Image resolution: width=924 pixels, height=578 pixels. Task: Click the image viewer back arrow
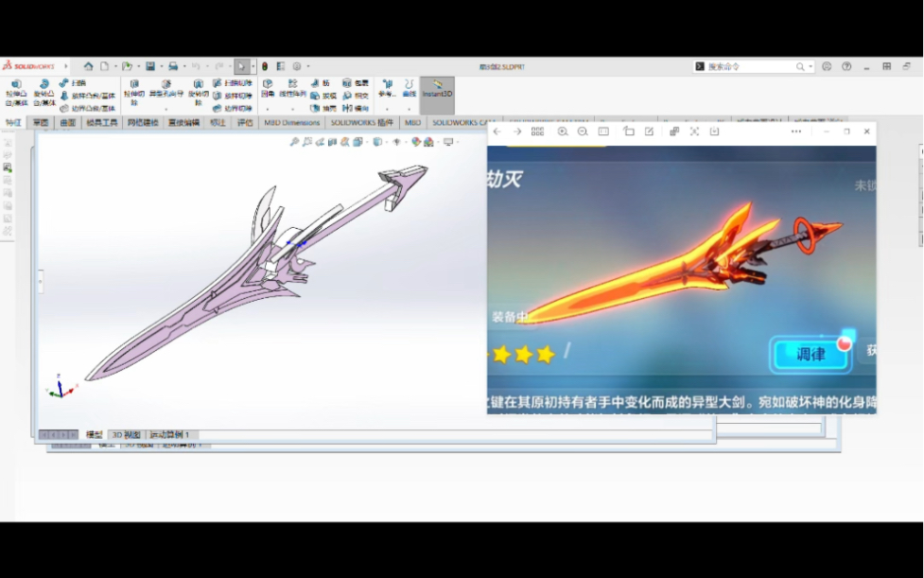tap(497, 131)
